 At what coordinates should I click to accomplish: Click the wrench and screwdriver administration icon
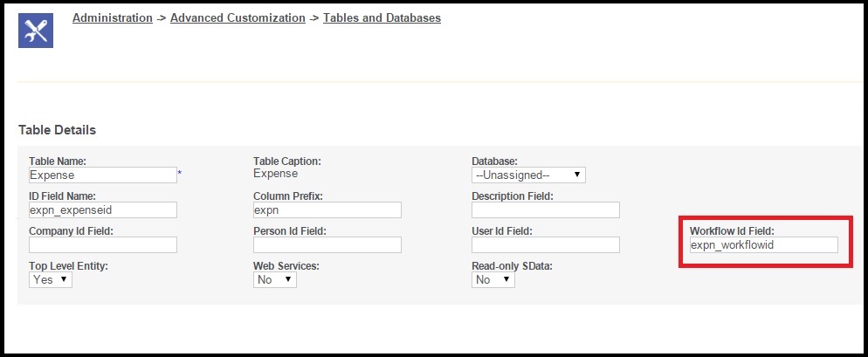[37, 31]
